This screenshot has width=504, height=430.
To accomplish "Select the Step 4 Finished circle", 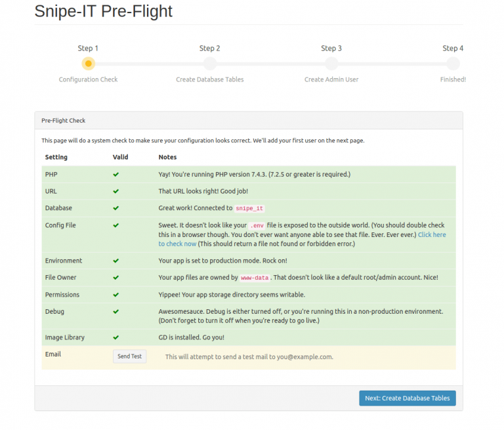I will point(453,64).
